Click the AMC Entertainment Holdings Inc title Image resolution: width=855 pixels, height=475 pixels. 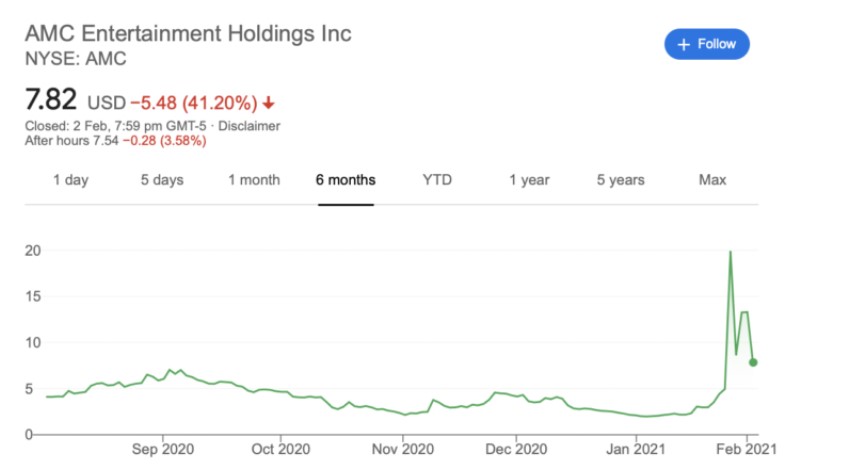pyautogui.click(x=188, y=33)
